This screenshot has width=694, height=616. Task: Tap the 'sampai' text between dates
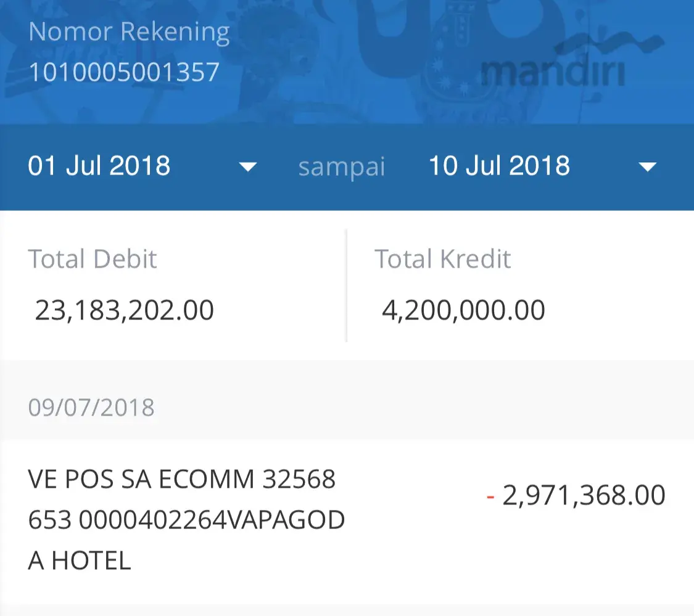341,168
